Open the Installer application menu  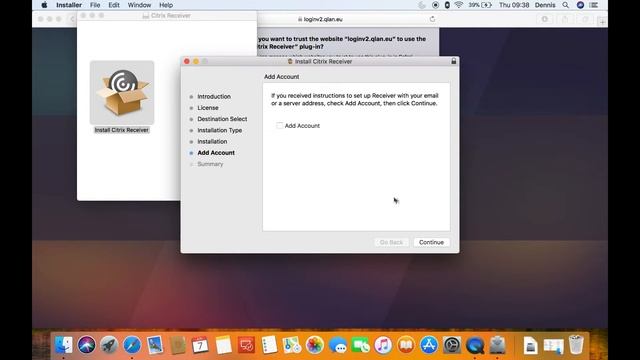coord(69,5)
